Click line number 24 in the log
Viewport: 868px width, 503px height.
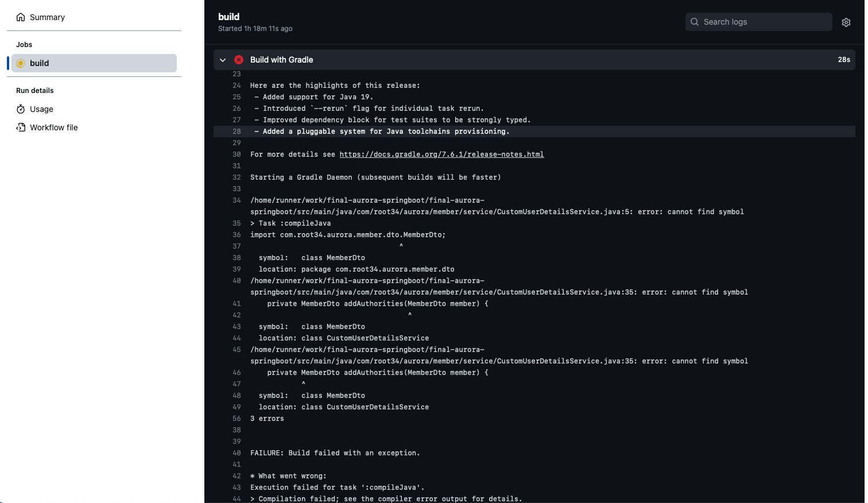point(237,86)
